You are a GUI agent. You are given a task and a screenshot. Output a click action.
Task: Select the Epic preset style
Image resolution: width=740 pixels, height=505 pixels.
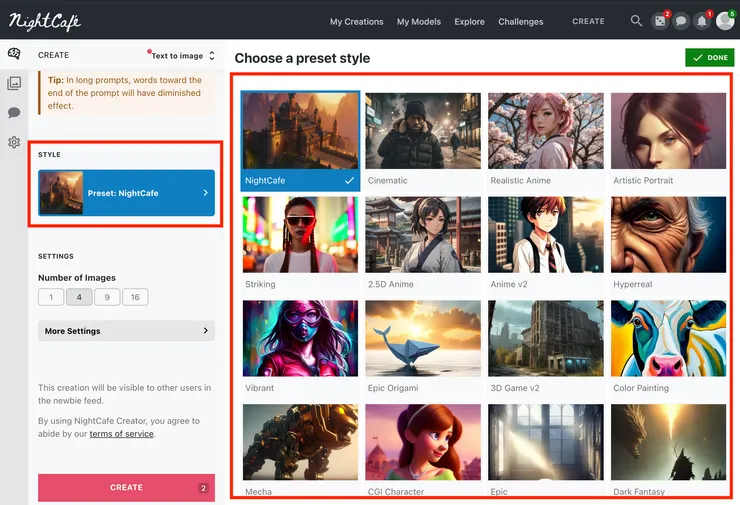546,450
